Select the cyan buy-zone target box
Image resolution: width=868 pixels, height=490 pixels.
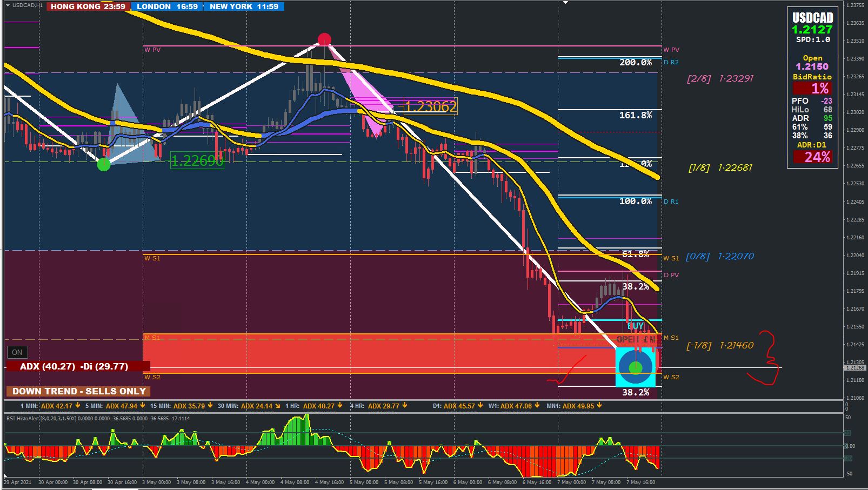[636, 367]
